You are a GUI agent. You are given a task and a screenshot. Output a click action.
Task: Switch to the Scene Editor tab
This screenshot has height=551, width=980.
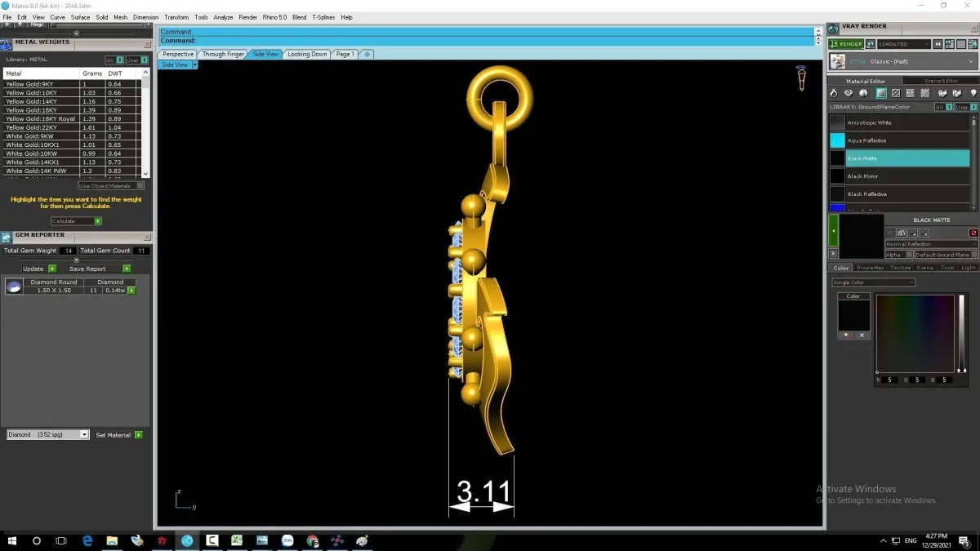point(941,81)
